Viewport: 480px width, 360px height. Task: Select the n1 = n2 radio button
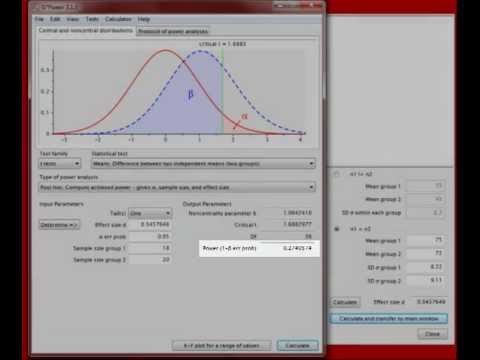click(x=336, y=229)
